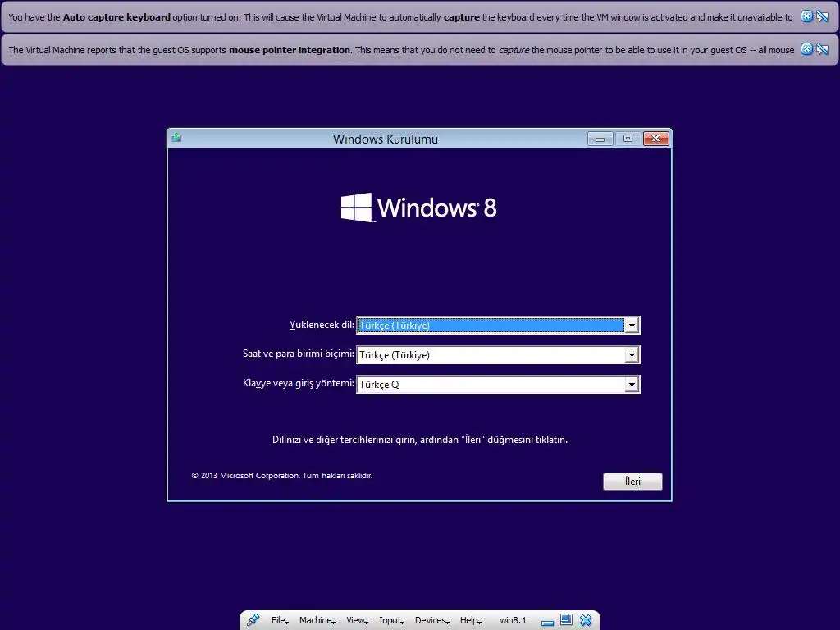840x630 pixels.
Task: Click the Klavye veya giriş yöntemi label
Action: pos(299,383)
